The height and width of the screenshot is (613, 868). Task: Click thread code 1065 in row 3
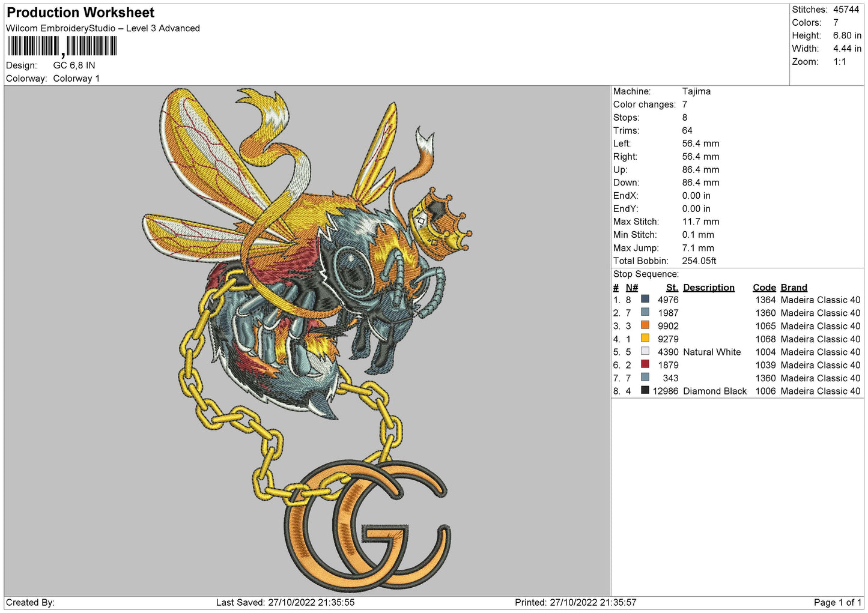coord(766,327)
